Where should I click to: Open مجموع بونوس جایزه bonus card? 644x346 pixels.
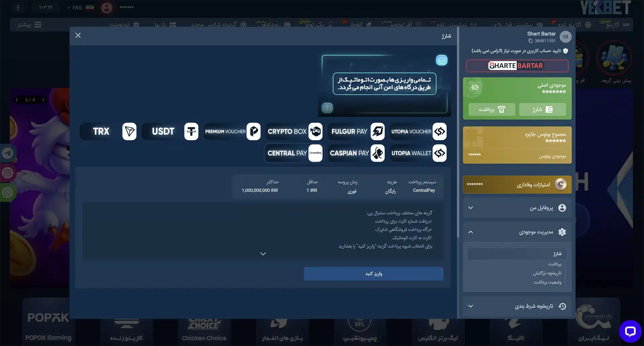point(517,145)
